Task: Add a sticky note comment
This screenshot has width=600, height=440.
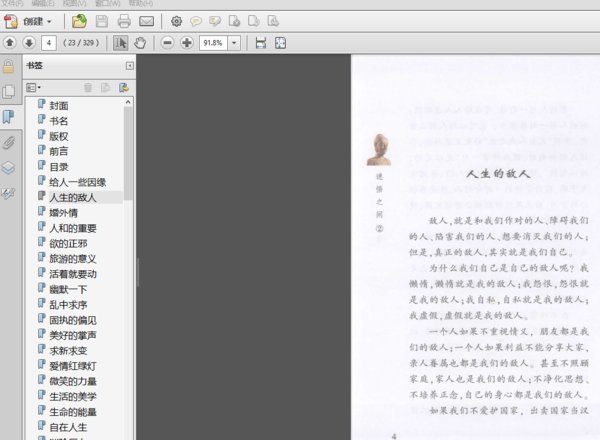Action: (x=196, y=21)
